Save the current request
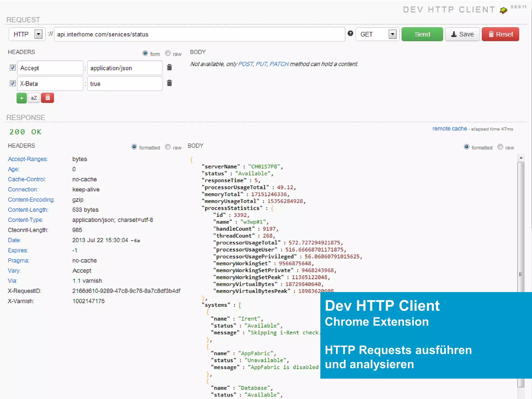532x399 pixels. click(x=462, y=34)
